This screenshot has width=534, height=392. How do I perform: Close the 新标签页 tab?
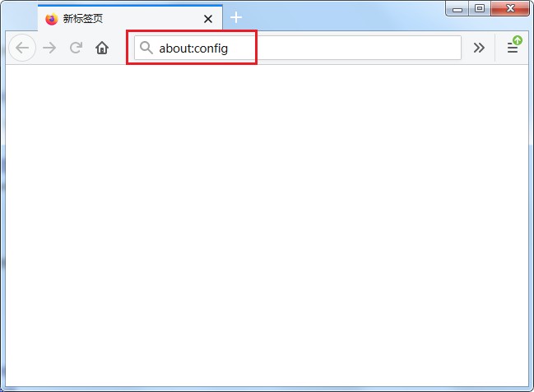[x=208, y=18]
